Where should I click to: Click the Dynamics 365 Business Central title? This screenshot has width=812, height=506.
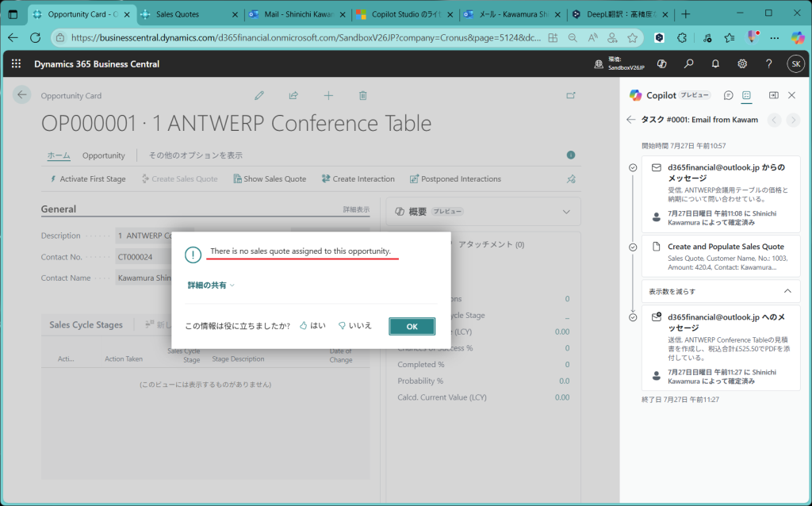97,63
